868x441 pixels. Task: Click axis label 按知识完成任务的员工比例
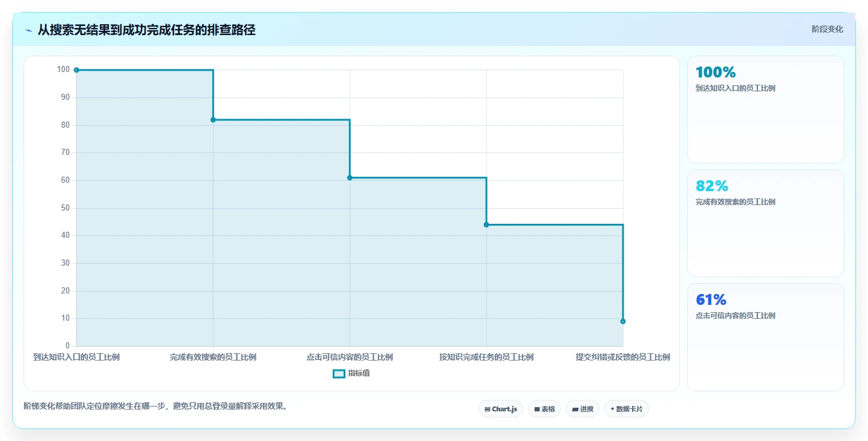(x=486, y=357)
